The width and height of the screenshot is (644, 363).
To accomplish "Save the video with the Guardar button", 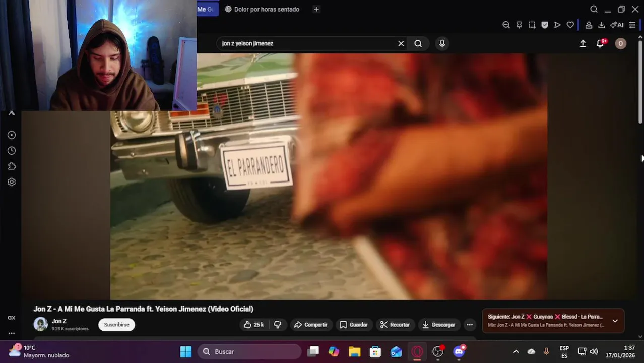I will coord(354,325).
